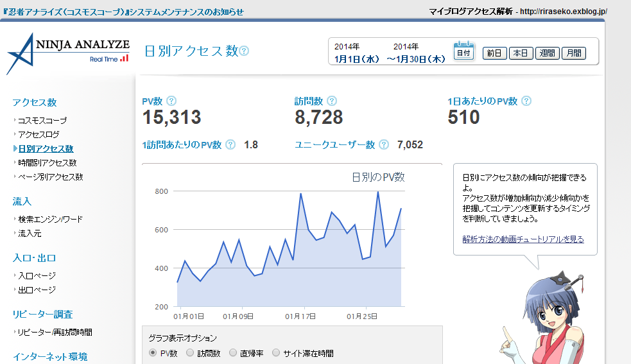This screenshot has width=631, height=364.
Task: Click the アクセス数 section heading
Action: tap(35, 102)
